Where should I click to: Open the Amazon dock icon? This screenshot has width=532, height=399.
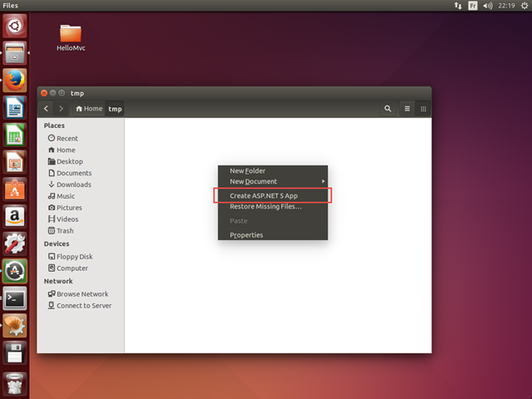[x=15, y=216]
